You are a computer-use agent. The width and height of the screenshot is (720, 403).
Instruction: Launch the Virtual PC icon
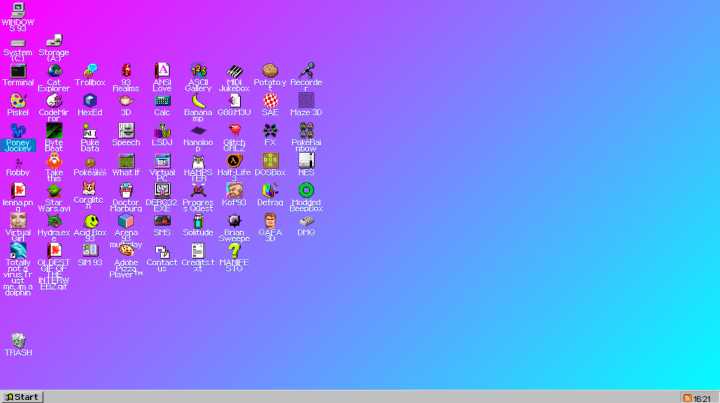click(162, 161)
